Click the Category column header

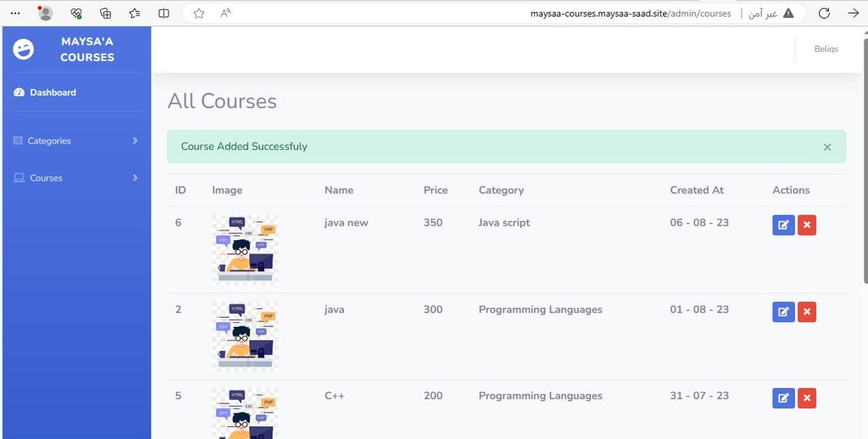[x=501, y=190]
